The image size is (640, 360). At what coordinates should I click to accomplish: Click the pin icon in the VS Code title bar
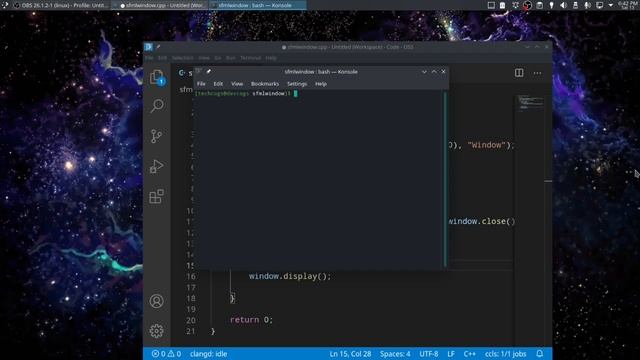pos(158,47)
